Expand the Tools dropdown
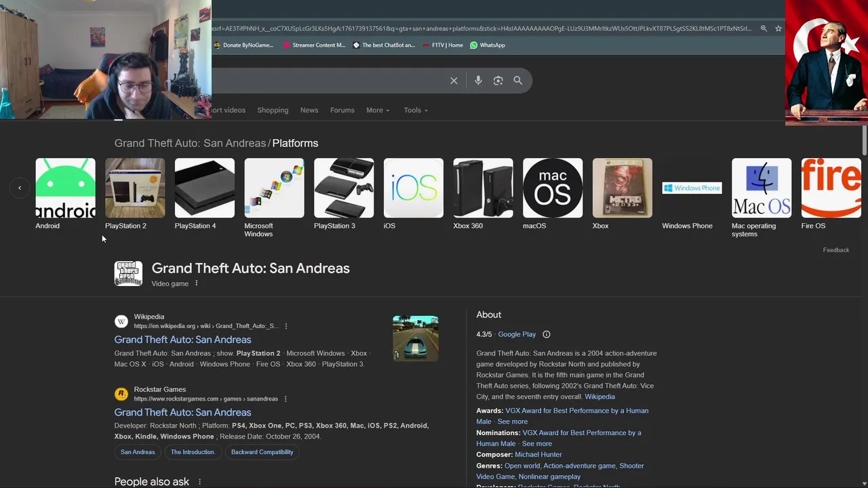 [416, 110]
